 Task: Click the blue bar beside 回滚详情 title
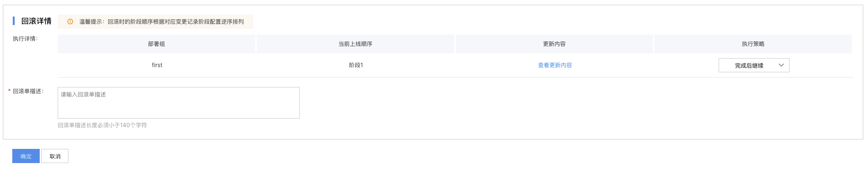coord(14,21)
